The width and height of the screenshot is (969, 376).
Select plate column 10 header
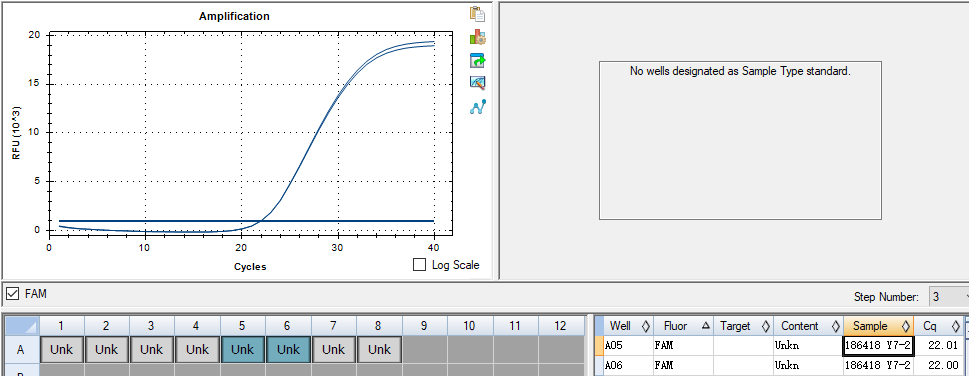click(470, 325)
